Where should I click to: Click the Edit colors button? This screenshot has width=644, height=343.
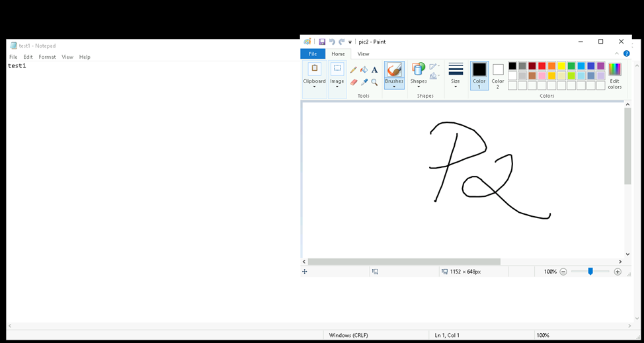[615, 76]
